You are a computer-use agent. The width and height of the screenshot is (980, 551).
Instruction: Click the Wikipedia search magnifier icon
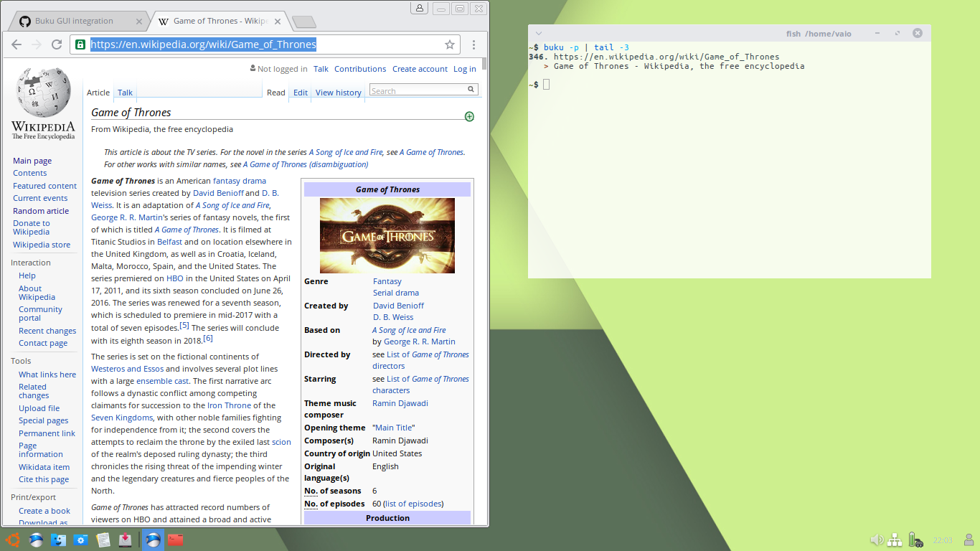pos(471,90)
